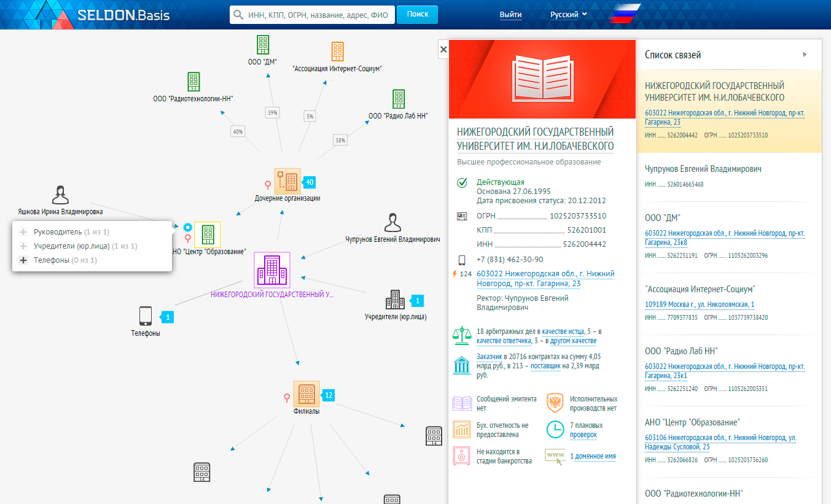Select the orange "Ассоциация Интернет-Социум" node icon
831x504 pixels.
[x=338, y=51]
